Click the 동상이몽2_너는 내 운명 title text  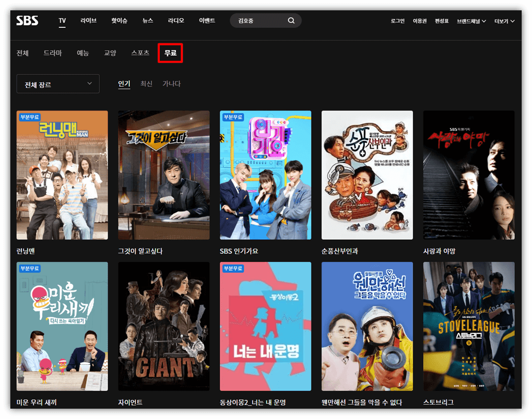point(253,402)
